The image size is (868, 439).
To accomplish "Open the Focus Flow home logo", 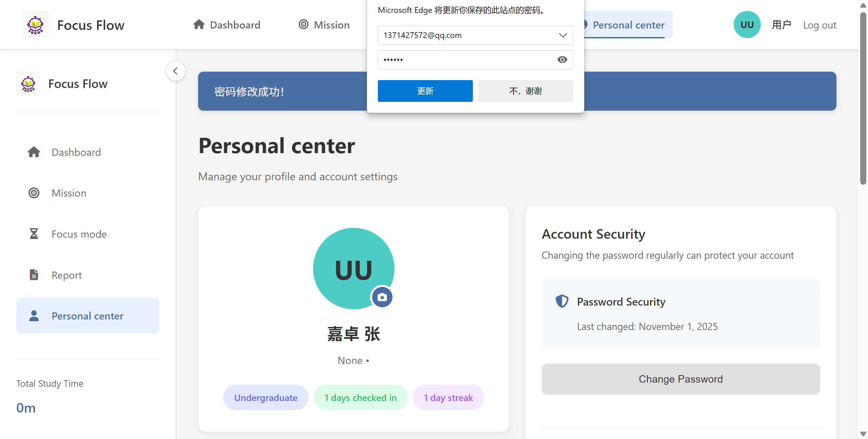I will (x=35, y=24).
